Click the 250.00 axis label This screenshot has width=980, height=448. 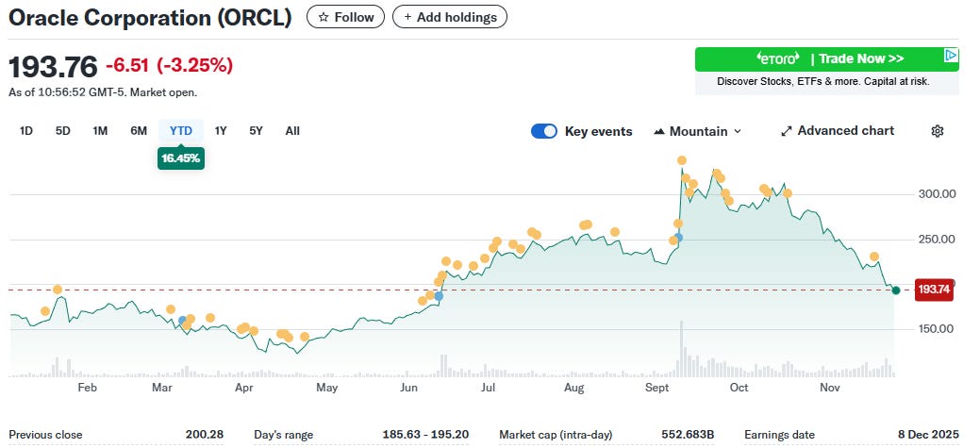click(937, 240)
